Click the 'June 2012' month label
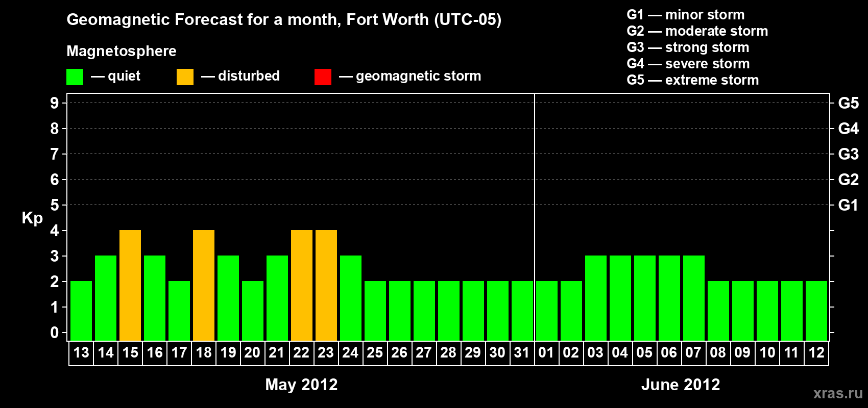The image size is (868, 408). (681, 385)
